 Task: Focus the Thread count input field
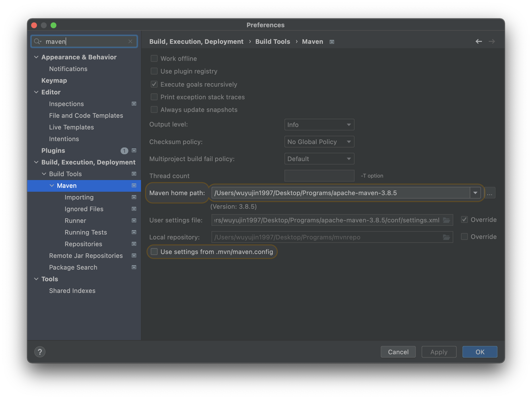(x=319, y=176)
